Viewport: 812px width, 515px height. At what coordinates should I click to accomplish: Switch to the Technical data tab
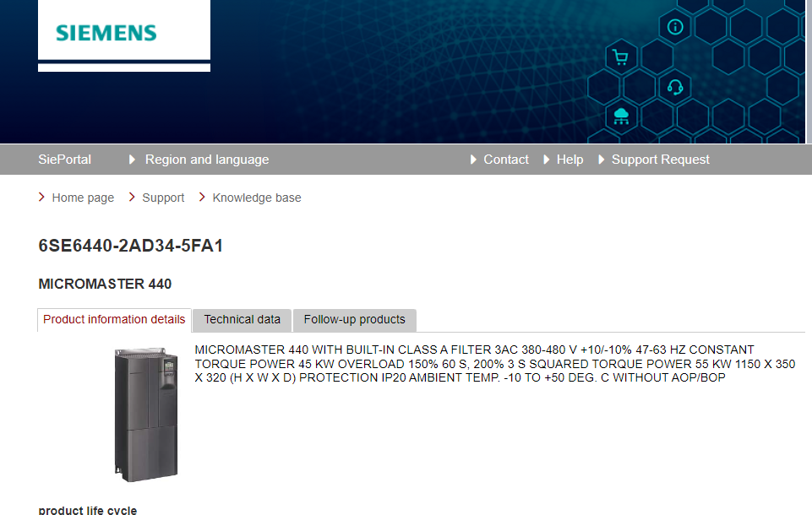[x=242, y=320]
